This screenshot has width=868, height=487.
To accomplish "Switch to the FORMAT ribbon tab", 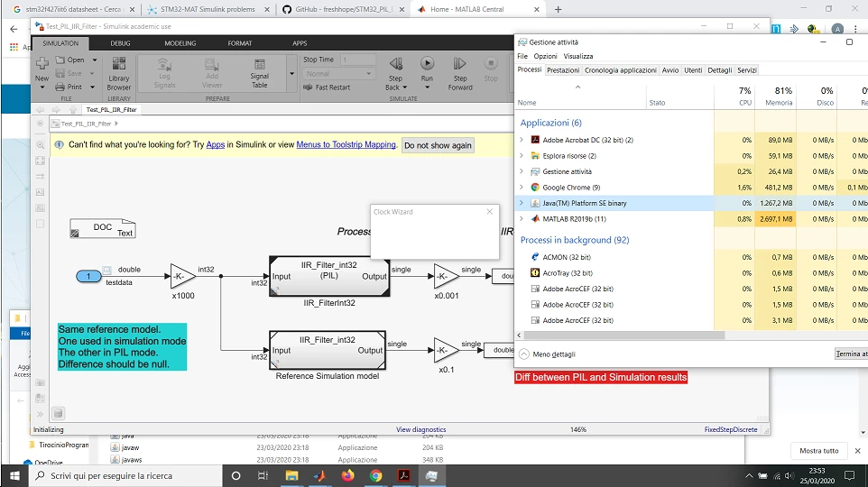I will coord(240,43).
